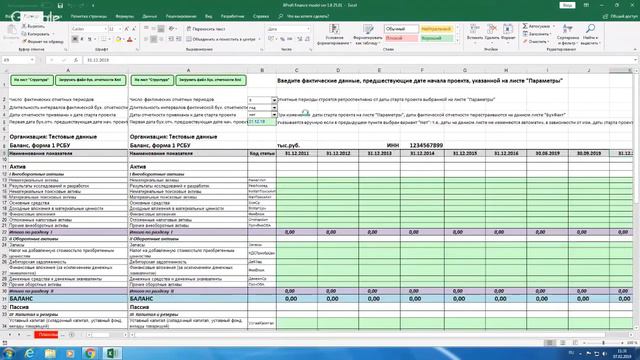Viewport: 640px width, 360px height.
Task: Toggle Переносить текст wrap option
Action: [206, 29]
